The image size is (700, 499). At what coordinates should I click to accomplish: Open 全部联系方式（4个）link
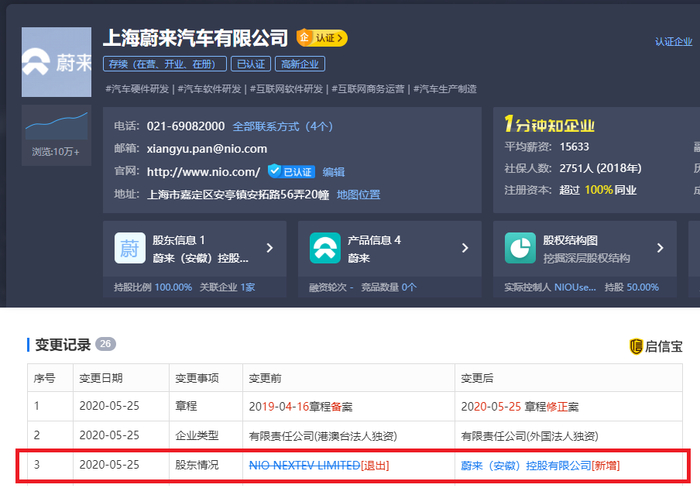click(x=283, y=127)
